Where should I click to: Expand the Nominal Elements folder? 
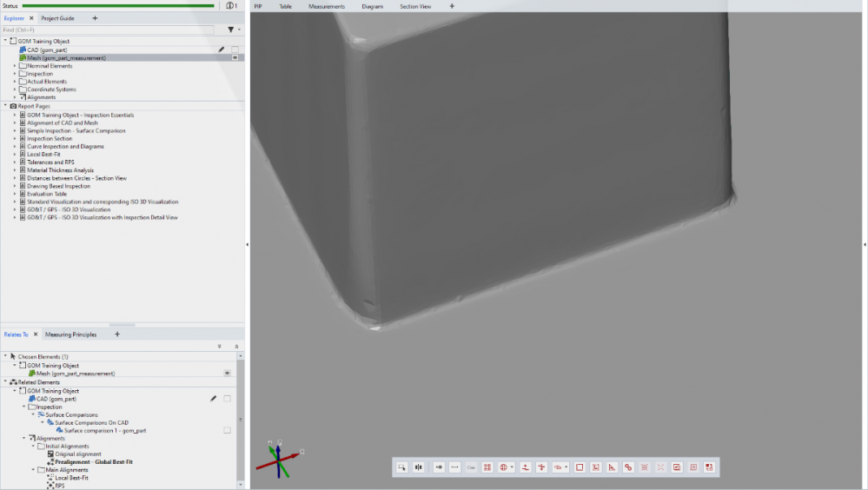(x=15, y=66)
